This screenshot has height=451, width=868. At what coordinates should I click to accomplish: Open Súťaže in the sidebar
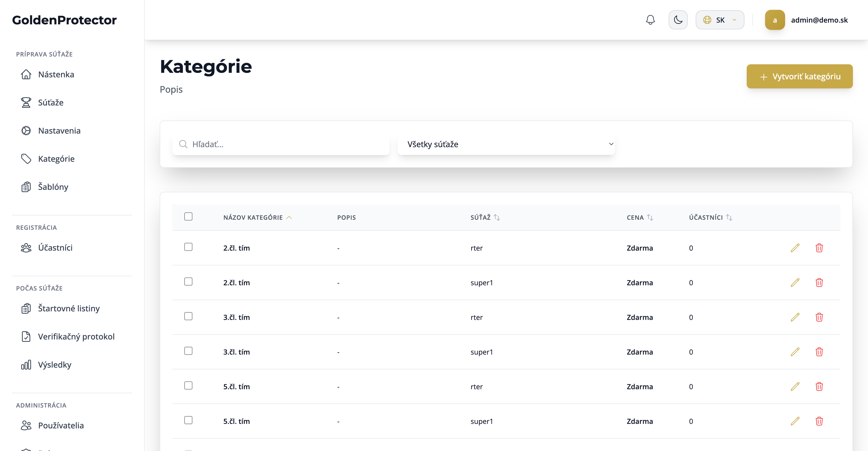coord(50,102)
